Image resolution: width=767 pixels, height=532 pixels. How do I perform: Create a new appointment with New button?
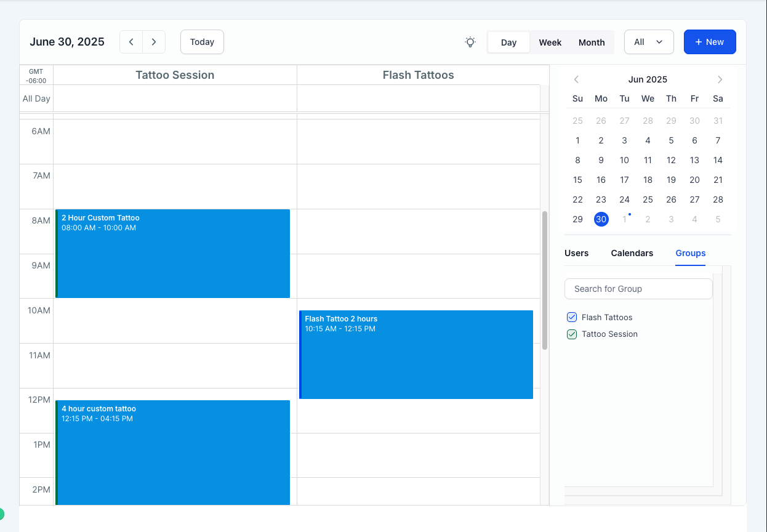[710, 42]
